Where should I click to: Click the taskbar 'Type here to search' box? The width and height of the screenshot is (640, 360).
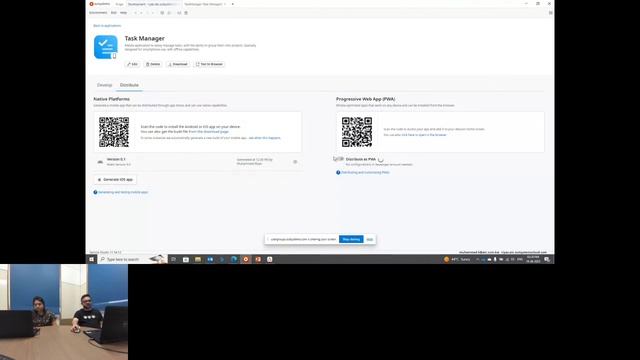click(132, 259)
